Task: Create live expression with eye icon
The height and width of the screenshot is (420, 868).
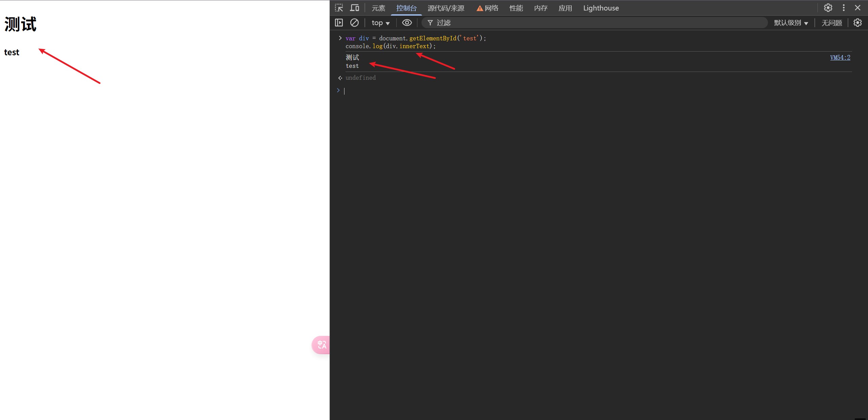Action: point(407,23)
